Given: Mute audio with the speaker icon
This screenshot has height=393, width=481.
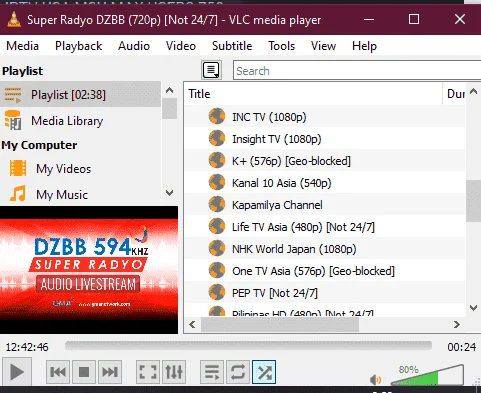Looking at the screenshot, I should 376,379.
